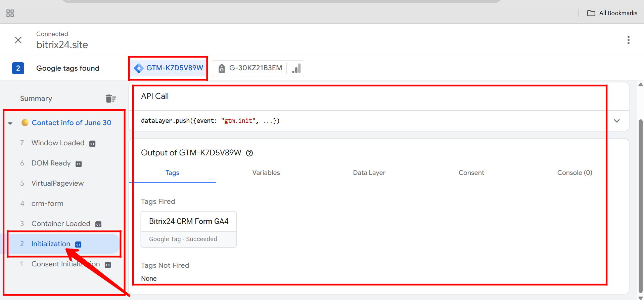Switch to the Console (0) tab
644x300 pixels.
click(575, 173)
